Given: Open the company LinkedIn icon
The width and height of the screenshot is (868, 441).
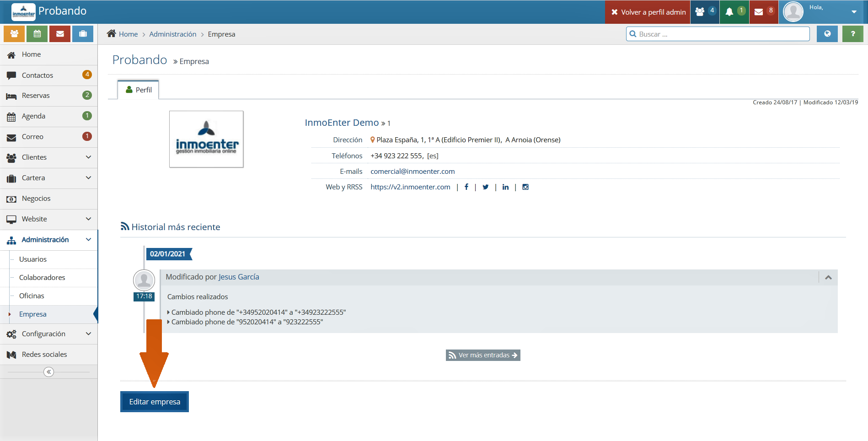Looking at the screenshot, I should [x=505, y=187].
